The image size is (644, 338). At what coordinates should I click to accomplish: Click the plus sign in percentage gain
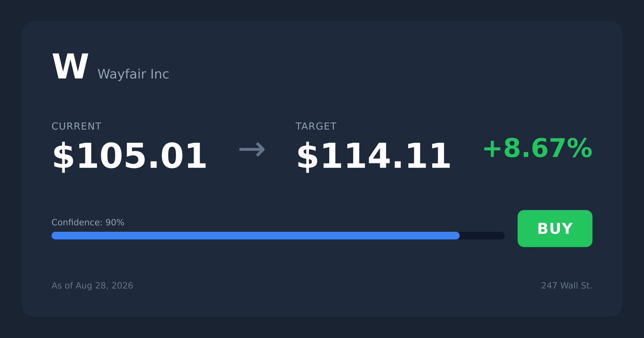click(492, 149)
